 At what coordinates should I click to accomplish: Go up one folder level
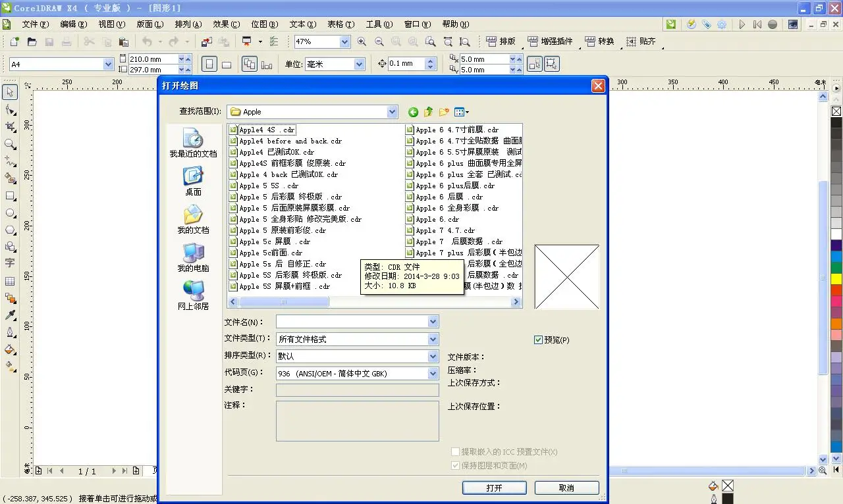coord(428,112)
